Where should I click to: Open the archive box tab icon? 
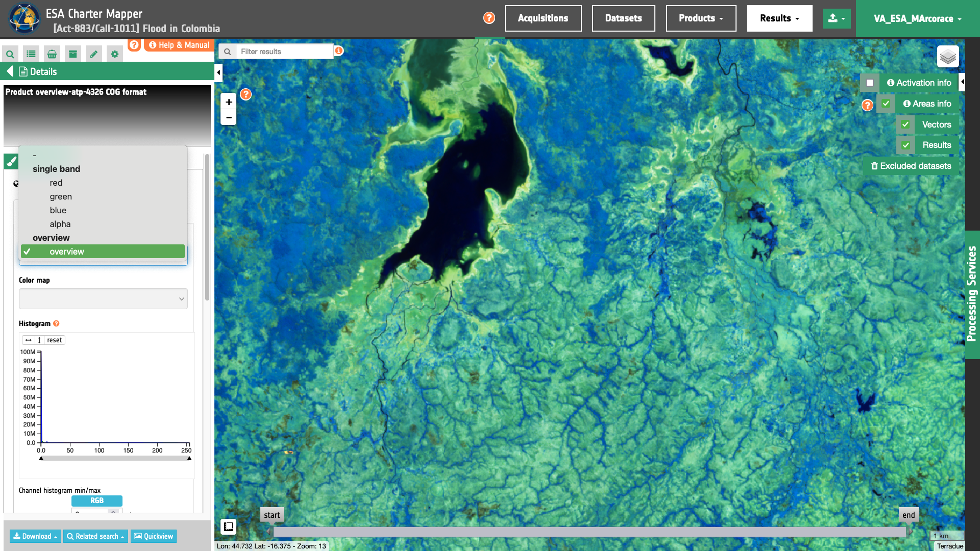pos(73,54)
